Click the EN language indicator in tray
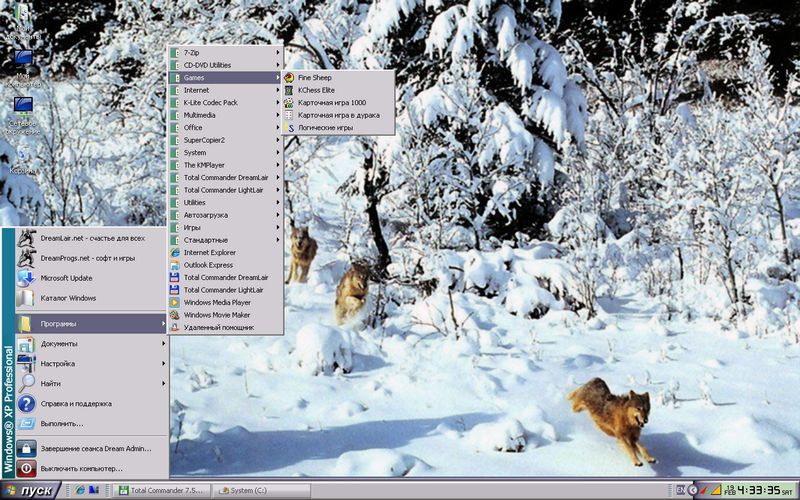This screenshot has width=800, height=500. click(681, 490)
